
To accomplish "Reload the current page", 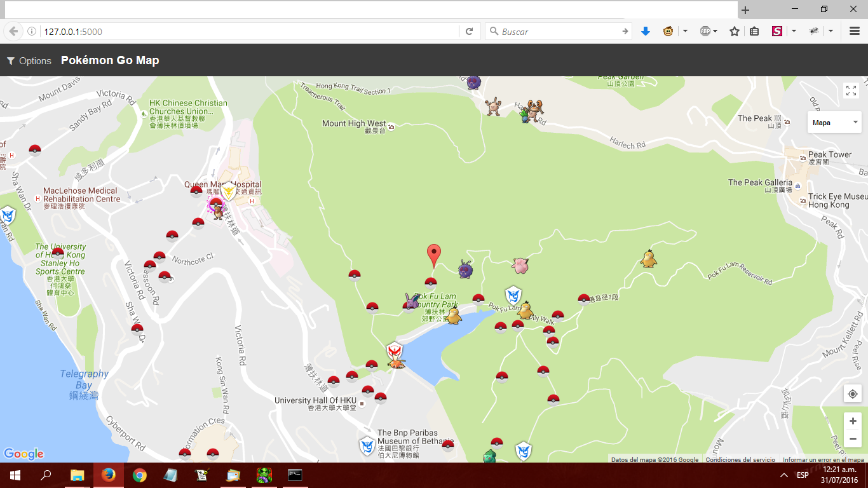I will pos(469,31).
